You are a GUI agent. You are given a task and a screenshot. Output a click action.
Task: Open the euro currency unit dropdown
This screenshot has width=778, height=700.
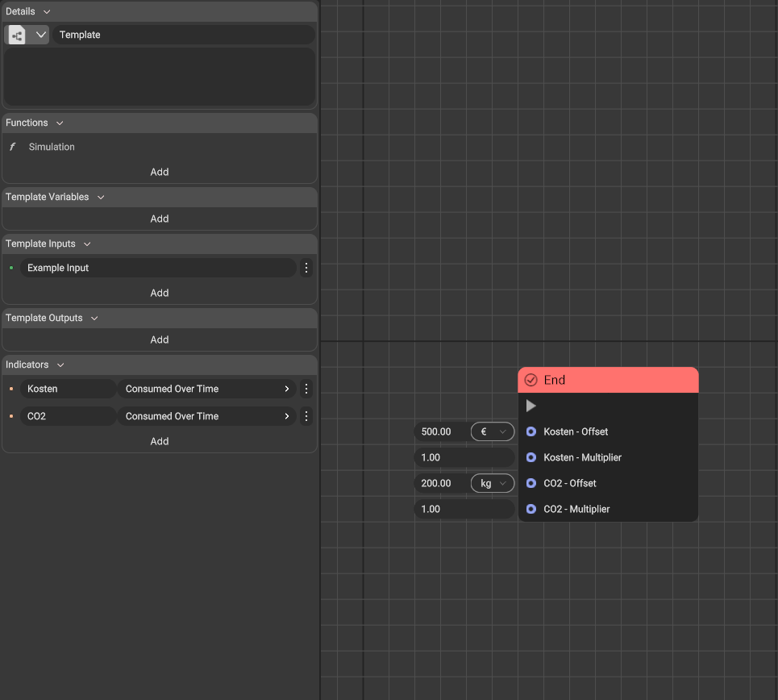pos(492,431)
